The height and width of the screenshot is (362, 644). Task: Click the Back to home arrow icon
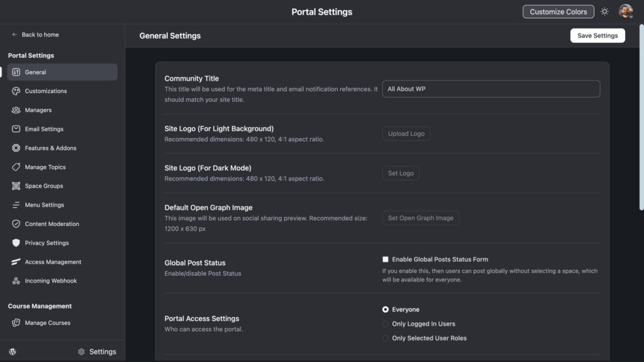(x=14, y=35)
